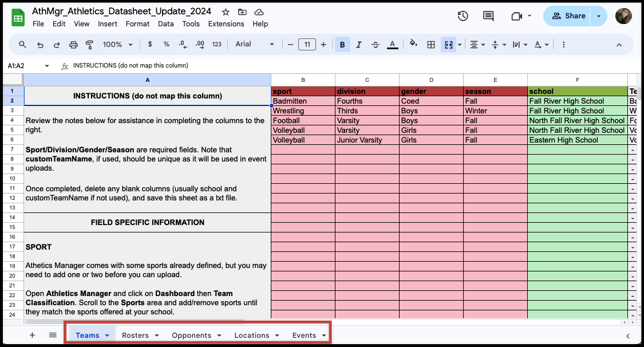Open more number formats 123
Screen dimensions: 644x347
tap(217, 44)
